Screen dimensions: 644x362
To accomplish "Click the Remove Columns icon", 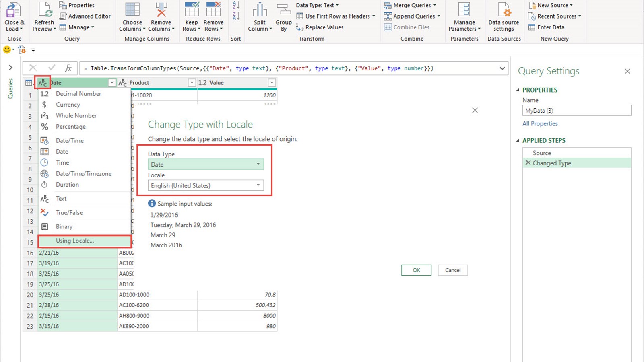I will 161,10.
